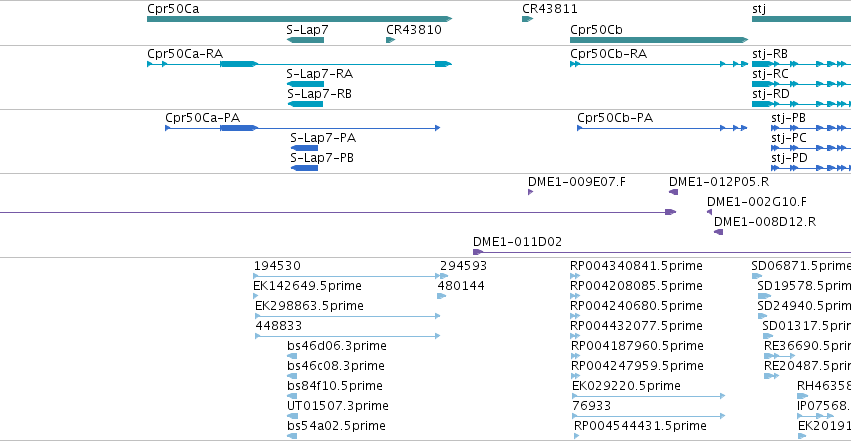Screen dimensions: 851x441
Task: Select transcript Cpr50Ca-RA
Action: 299,64
